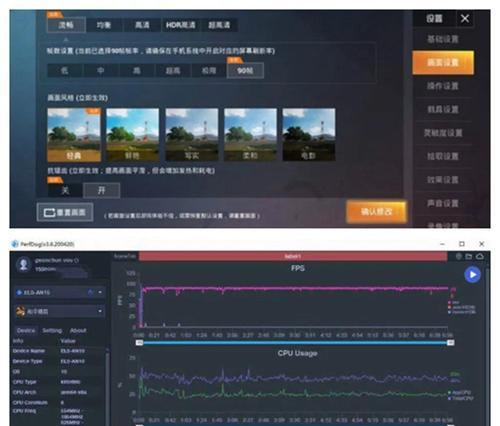Click the right handle of FPS range slider
The width and height of the screenshot is (500, 426).
(x=450, y=343)
